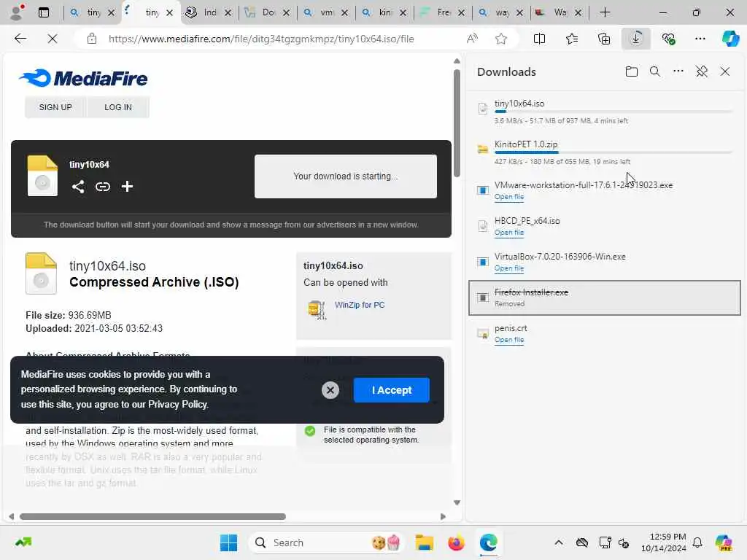Viewport: 747px width, 560px height.
Task: Click the tiny10x64.iso download progress bar
Action: [613, 112]
